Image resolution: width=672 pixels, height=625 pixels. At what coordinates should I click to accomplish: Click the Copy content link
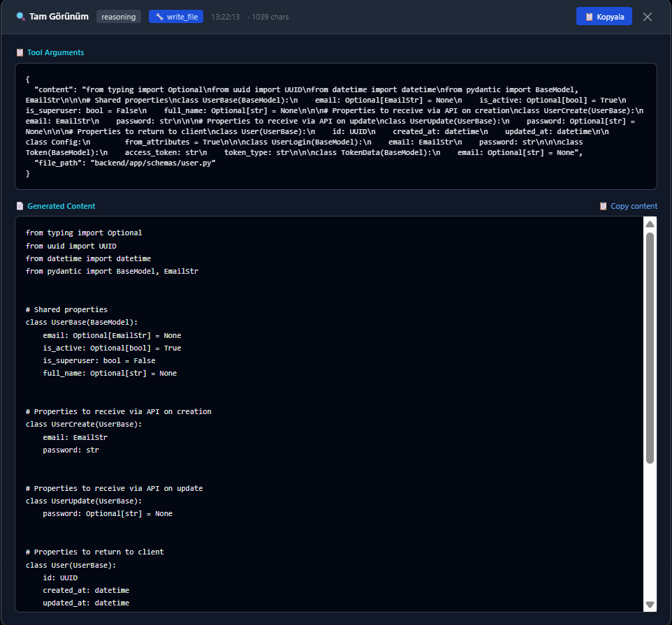634,206
